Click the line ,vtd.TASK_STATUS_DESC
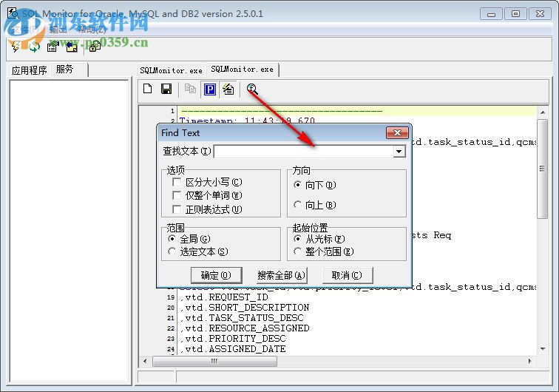Viewport: 559px width, 392px height. coord(242,318)
